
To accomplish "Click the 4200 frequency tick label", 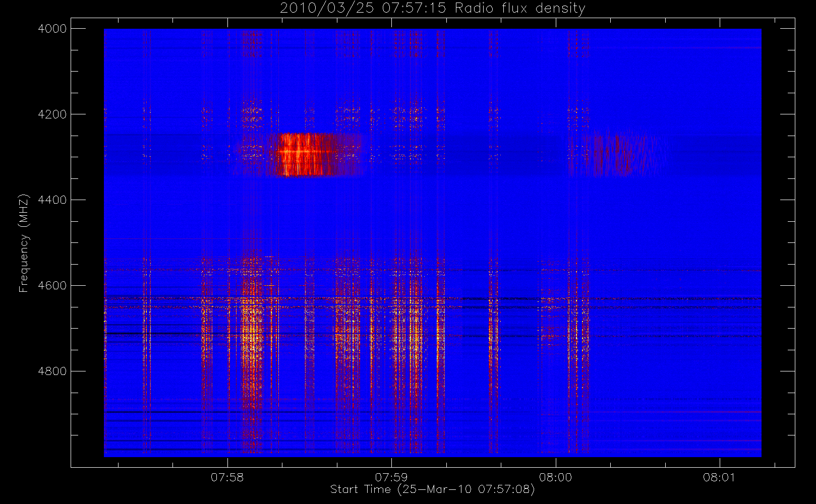I will pos(52,114).
